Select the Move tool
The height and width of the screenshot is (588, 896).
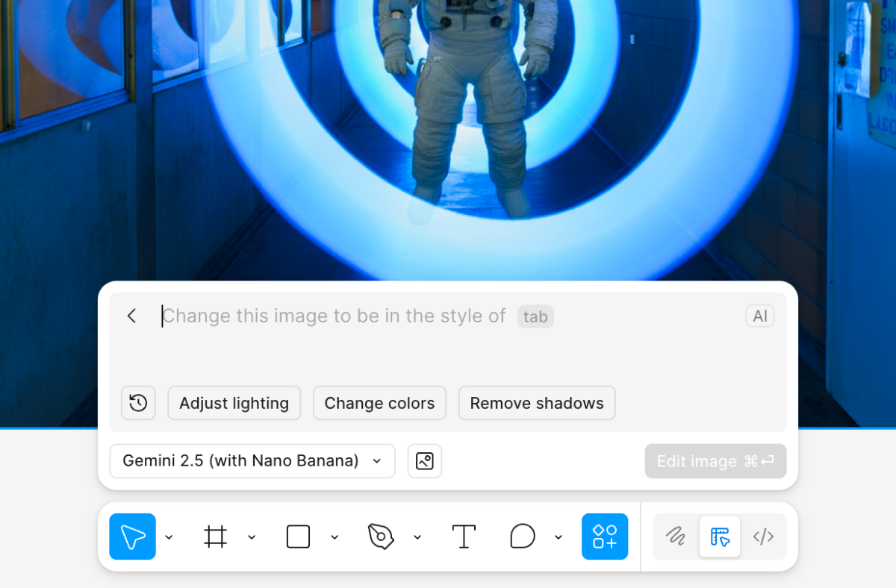(132, 536)
